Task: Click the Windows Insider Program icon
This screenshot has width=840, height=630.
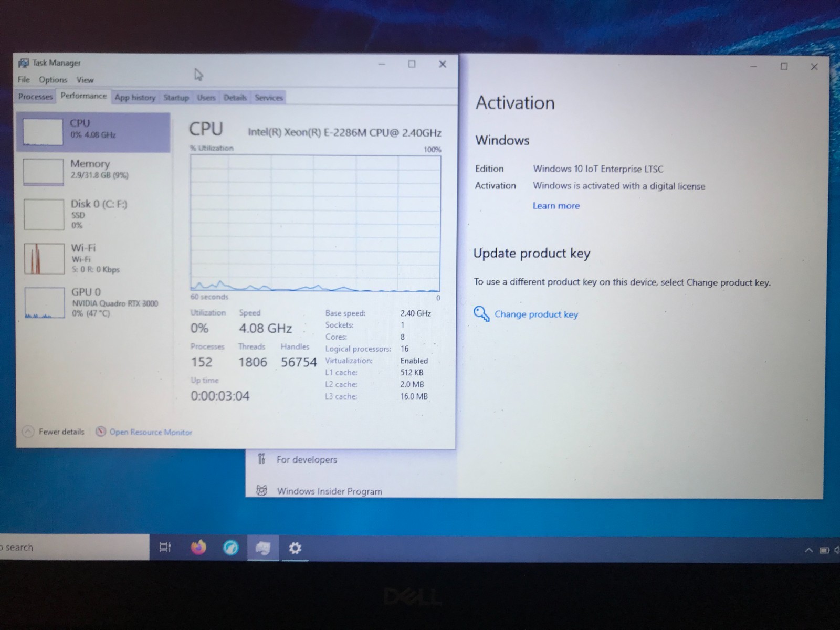Action: (x=261, y=490)
